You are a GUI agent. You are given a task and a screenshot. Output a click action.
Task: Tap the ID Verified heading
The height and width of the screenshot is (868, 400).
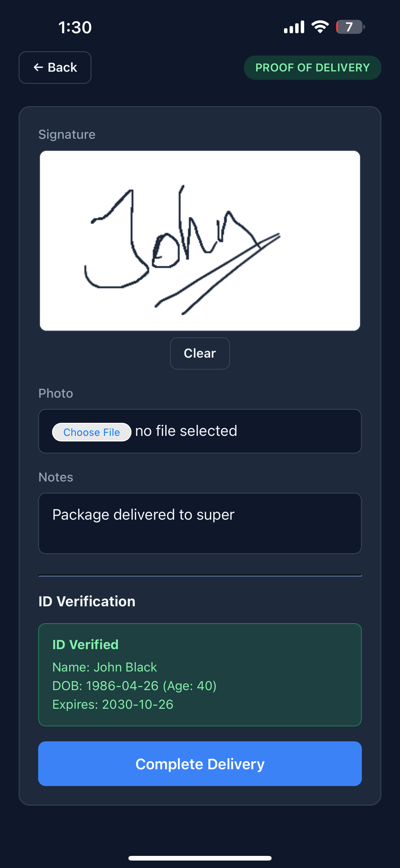coord(86,644)
